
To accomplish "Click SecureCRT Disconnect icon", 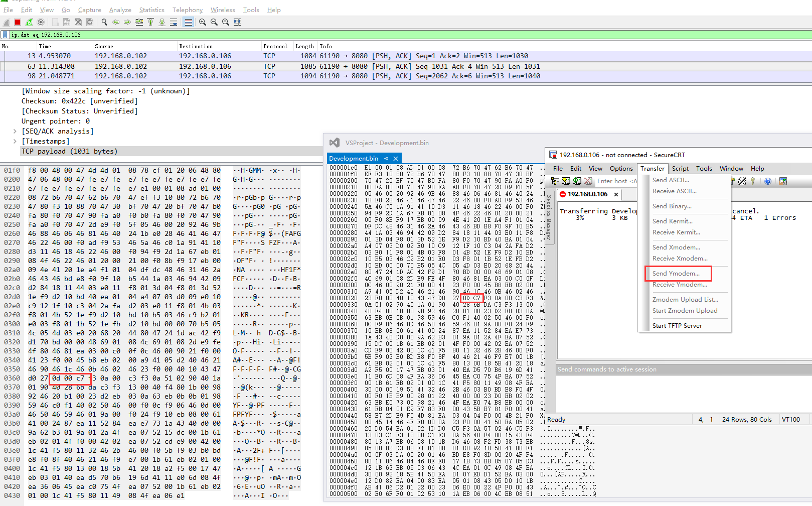I will (588, 181).
